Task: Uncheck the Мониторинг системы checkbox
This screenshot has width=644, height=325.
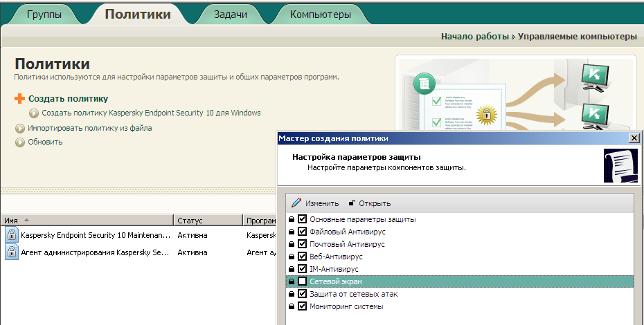Action: tap(303, 306)
